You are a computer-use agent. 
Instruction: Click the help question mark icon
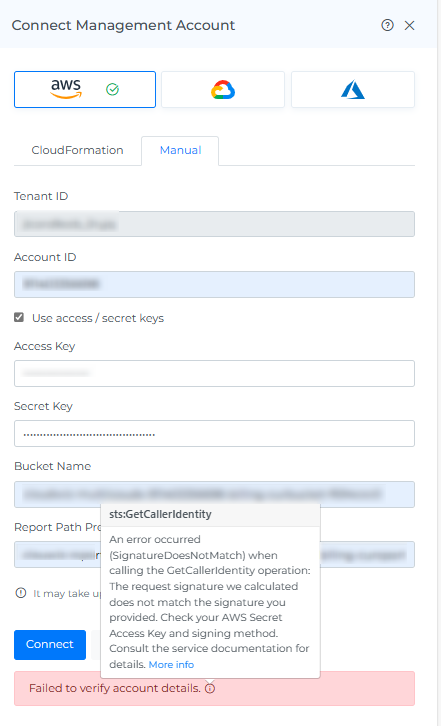tap(387, 25)
